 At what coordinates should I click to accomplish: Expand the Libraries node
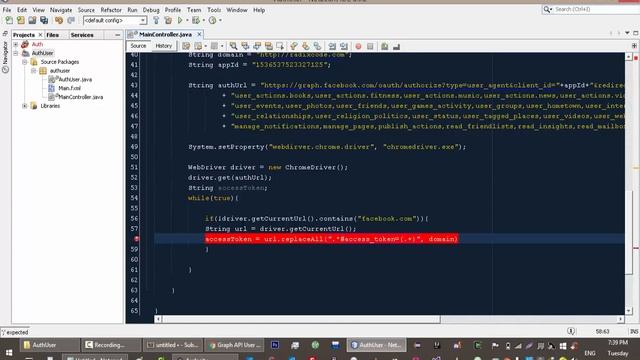click(x=24, y=106)
